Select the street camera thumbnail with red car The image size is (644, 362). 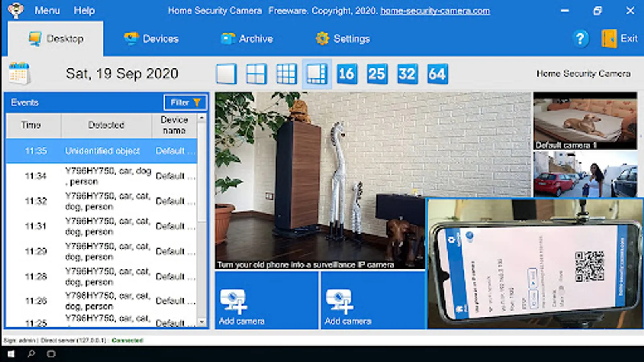pyautogui.click(x=585, y=174)
